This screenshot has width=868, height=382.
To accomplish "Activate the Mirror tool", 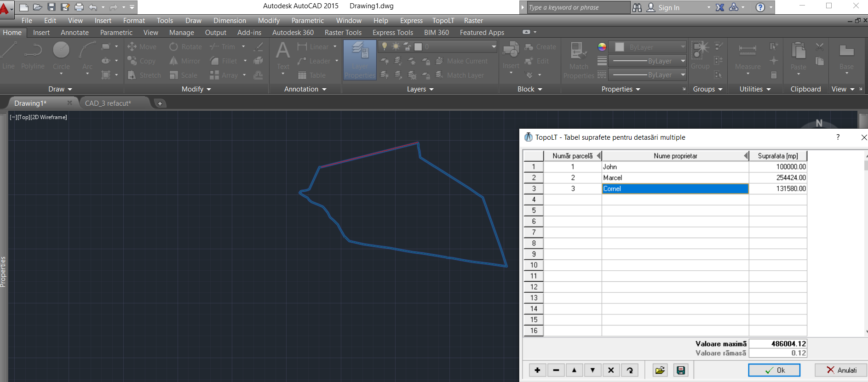I will [x=184, y=61].
